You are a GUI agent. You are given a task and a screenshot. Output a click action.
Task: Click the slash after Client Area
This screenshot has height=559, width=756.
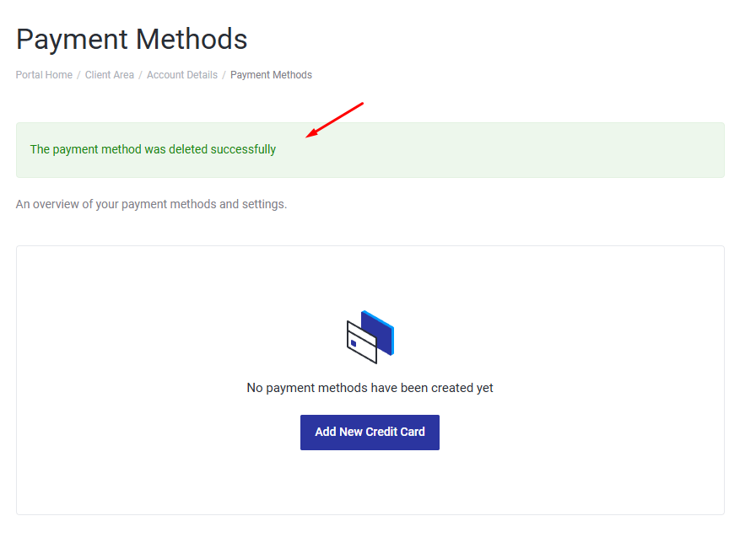(x=140, y=75)
